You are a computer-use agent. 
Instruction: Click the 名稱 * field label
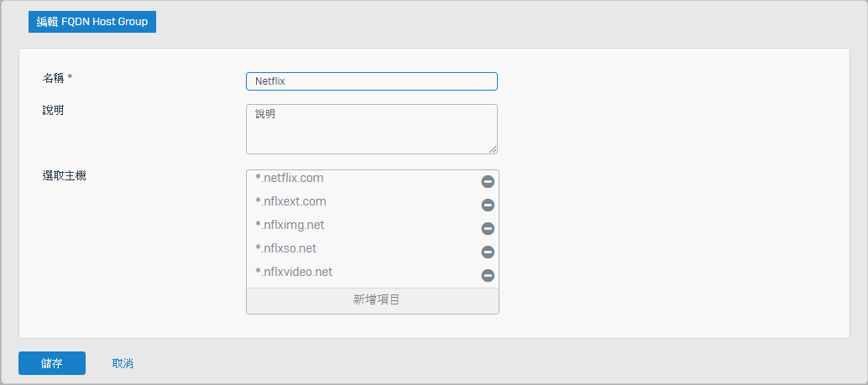click(x=58, y=78)
